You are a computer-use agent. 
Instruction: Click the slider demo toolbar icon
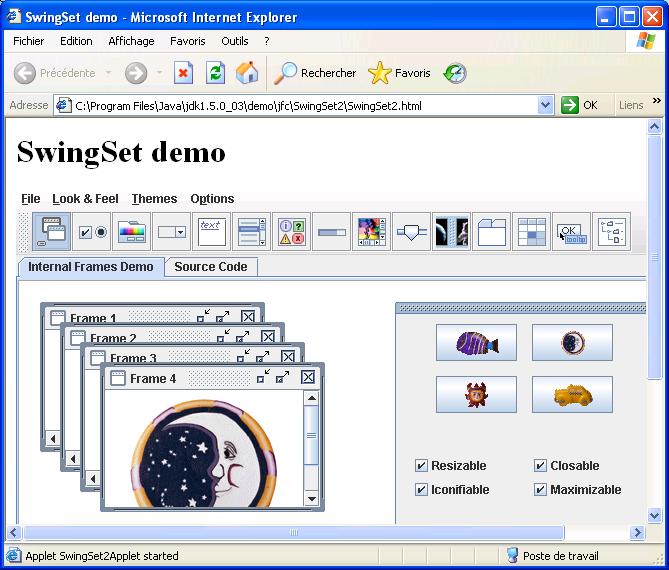tap(411, 231)
